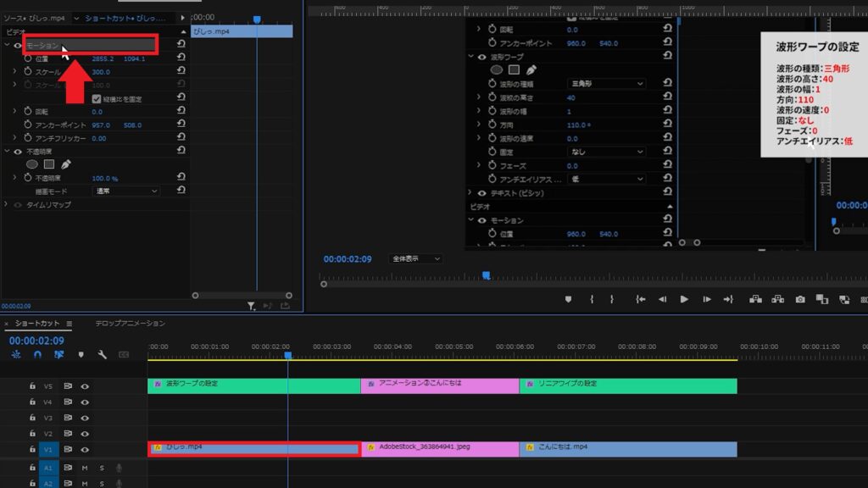Collapse the 不透明度 effect section
The height and width of the screenshot is (488, 868).
[x=7, y=151]
